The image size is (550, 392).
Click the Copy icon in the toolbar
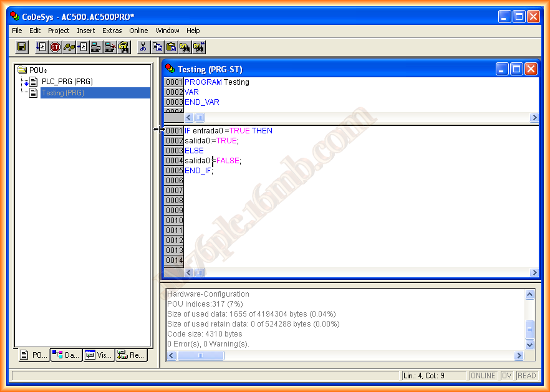coord(157,47)
